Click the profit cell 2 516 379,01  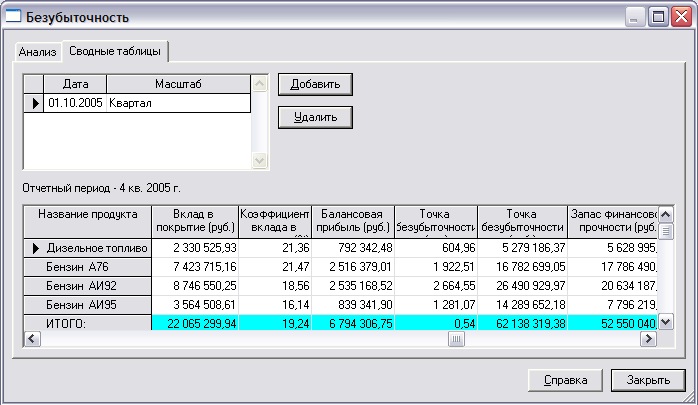tap(353, 267)
